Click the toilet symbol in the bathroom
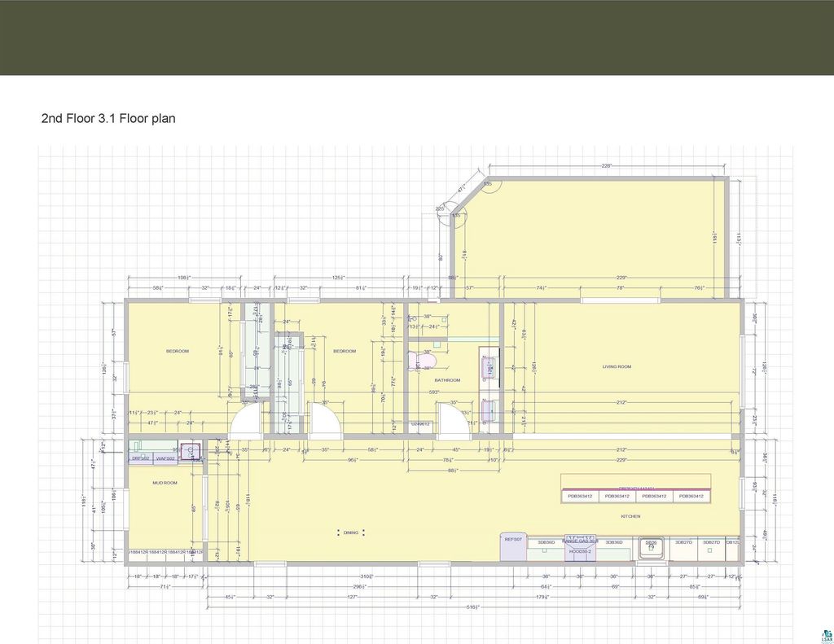The width and height of the screenshot is (834, 644). [x=424, y=359]
